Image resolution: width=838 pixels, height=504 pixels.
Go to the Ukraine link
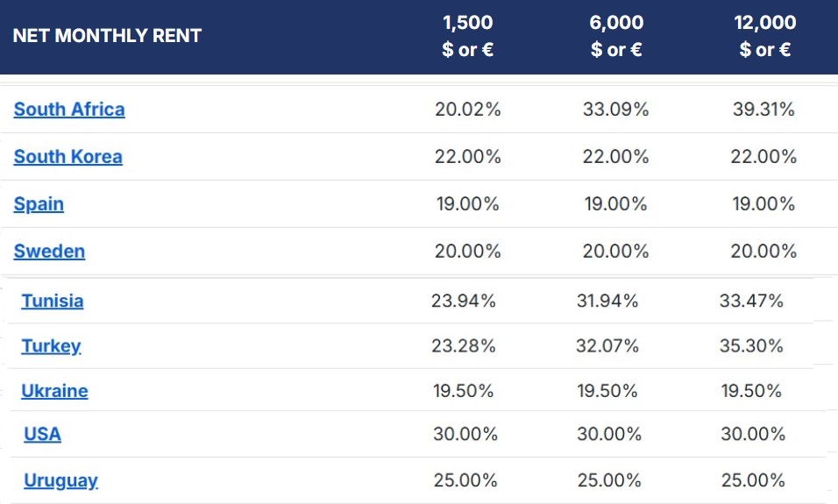[x=54, y=391]
